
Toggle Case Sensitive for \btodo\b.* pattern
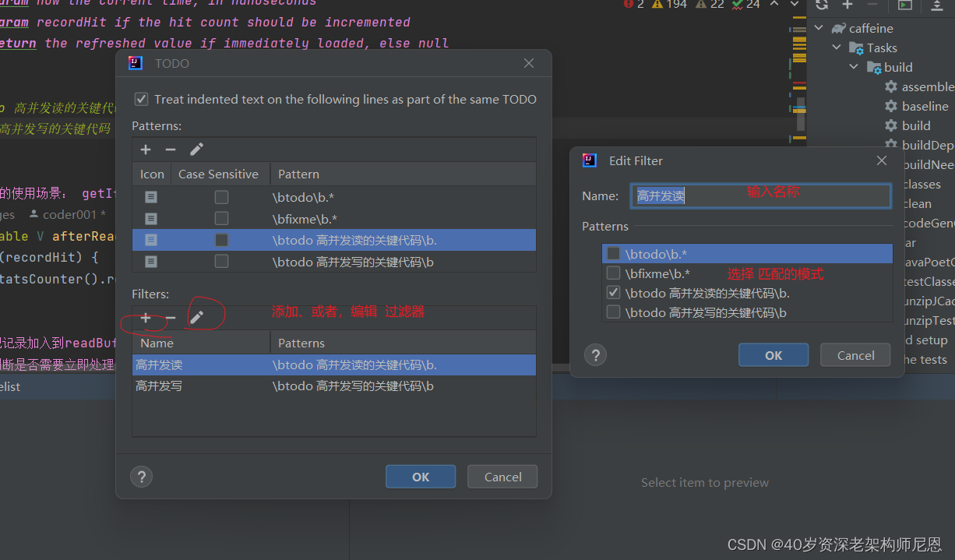pos(221,197)
